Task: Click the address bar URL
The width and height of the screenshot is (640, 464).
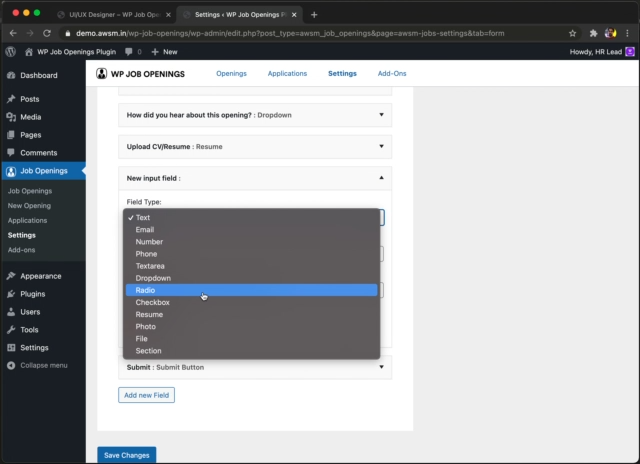Action: (290, 33)
